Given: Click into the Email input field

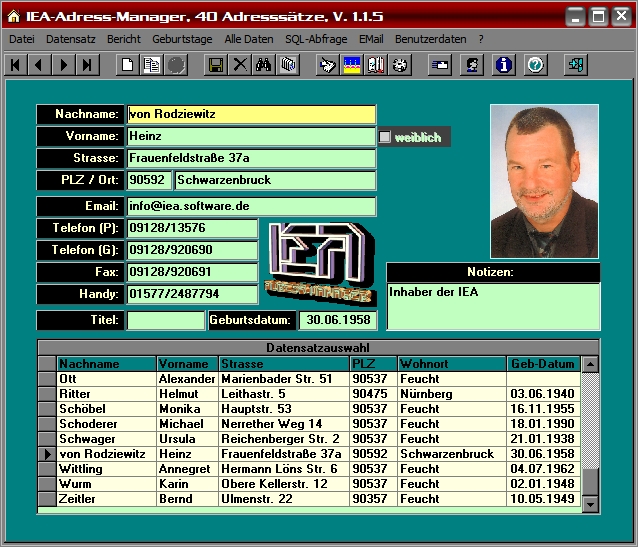Looking at the screenshot, I should pyautogui.click(x=251, y=206).
